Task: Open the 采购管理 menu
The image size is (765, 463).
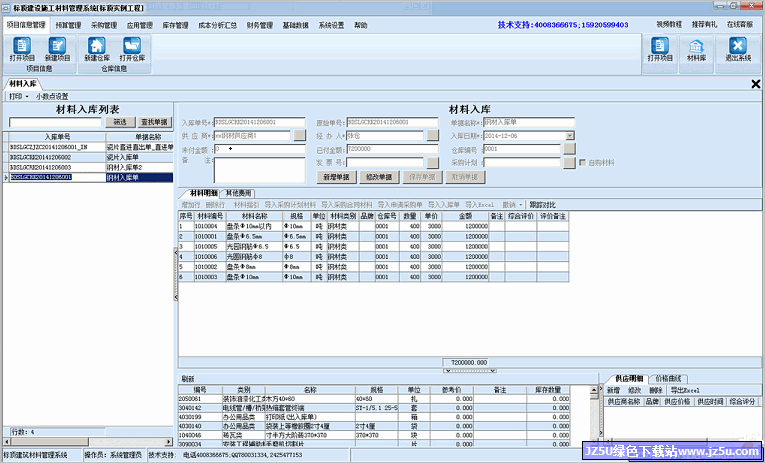Action: tap(103, 25)
